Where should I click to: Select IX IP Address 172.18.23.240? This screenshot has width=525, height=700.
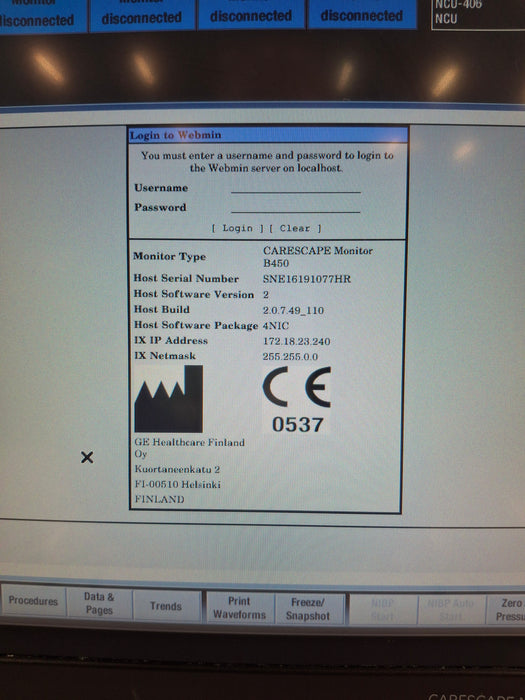click(x=296, y=342)
